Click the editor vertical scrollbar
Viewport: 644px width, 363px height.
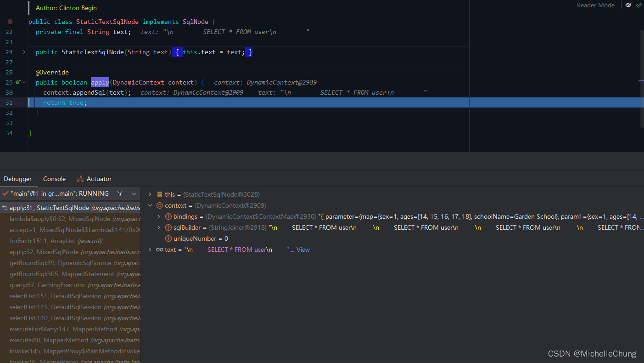(642, 78)
